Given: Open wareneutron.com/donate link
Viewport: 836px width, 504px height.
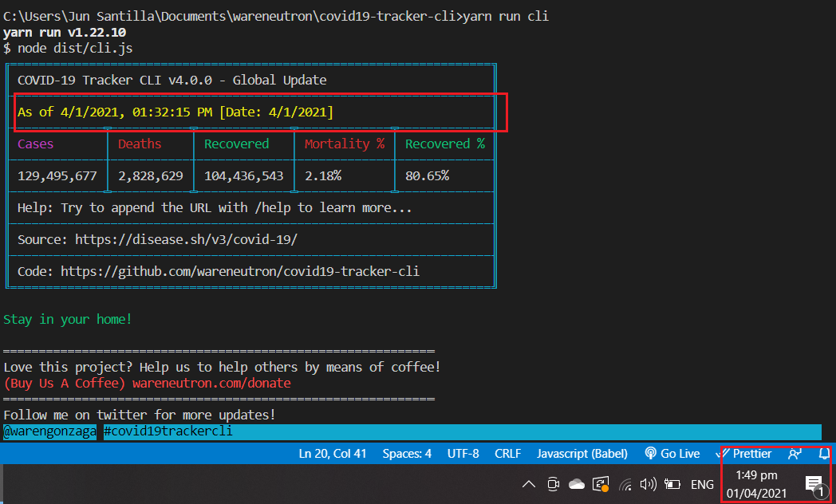Looking at the screenshot, I should pos(211,383).
